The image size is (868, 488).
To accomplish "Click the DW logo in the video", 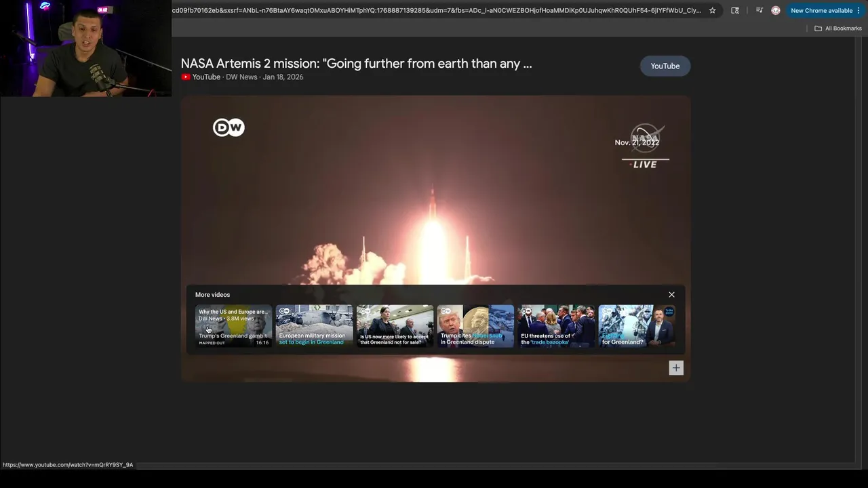I will pyautogui.click(x=229, y=127).
